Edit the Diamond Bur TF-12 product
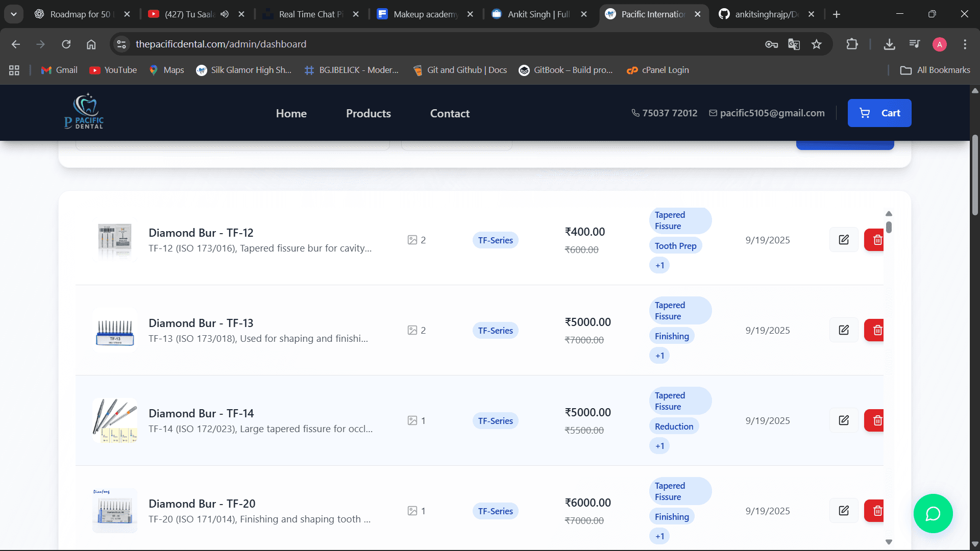Screen dimensions: 980x551 pyautogui.click(x=844, y=240)
